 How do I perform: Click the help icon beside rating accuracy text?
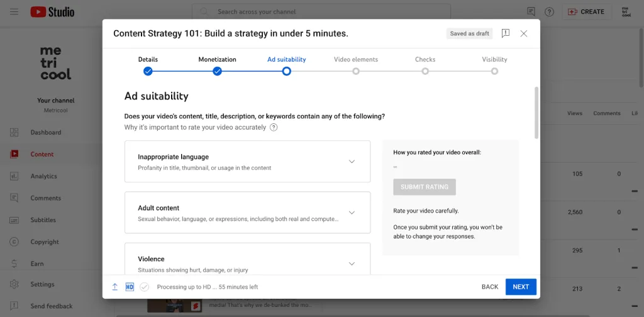click(274, 127)
